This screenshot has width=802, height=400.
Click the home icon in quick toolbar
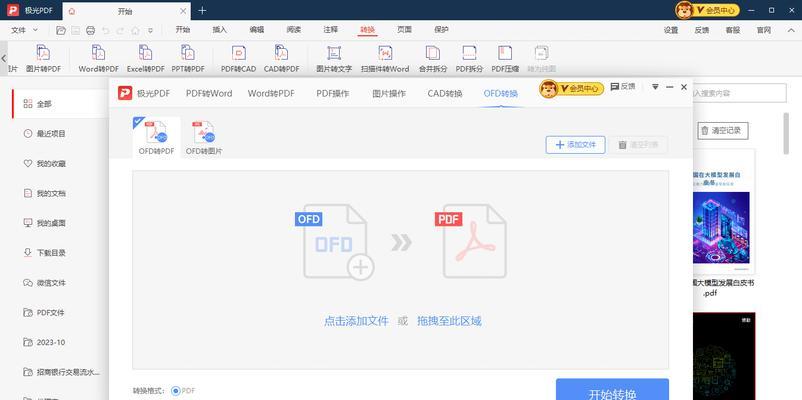click(x=136, y=30)
